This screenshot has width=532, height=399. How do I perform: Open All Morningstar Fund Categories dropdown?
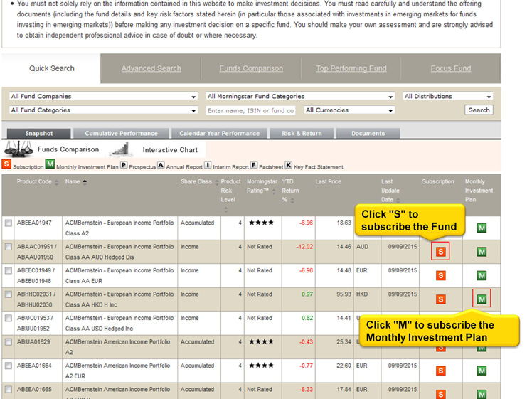[x=300, y=96]
